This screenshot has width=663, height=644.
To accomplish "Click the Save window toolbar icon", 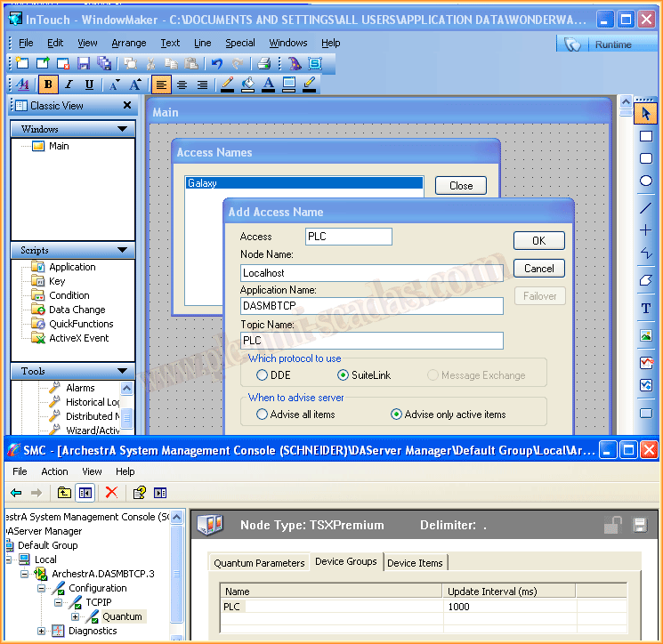I will point(84,63).
